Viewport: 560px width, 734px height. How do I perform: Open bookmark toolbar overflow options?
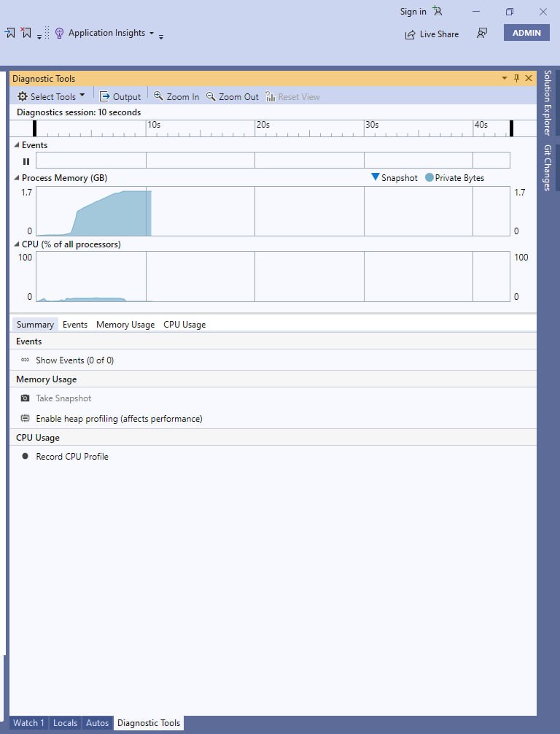click(x=39, y=36)
